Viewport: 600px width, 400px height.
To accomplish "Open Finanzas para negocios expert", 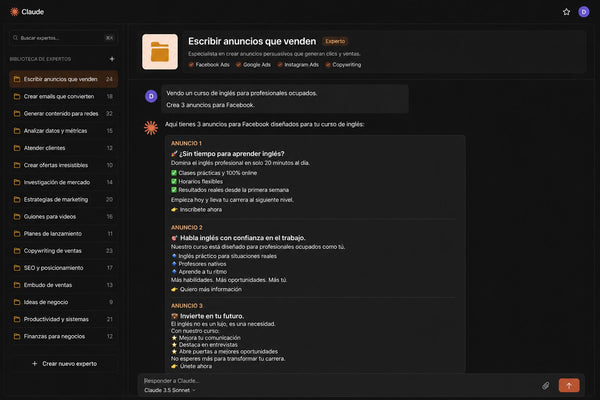I will [64, 336].
